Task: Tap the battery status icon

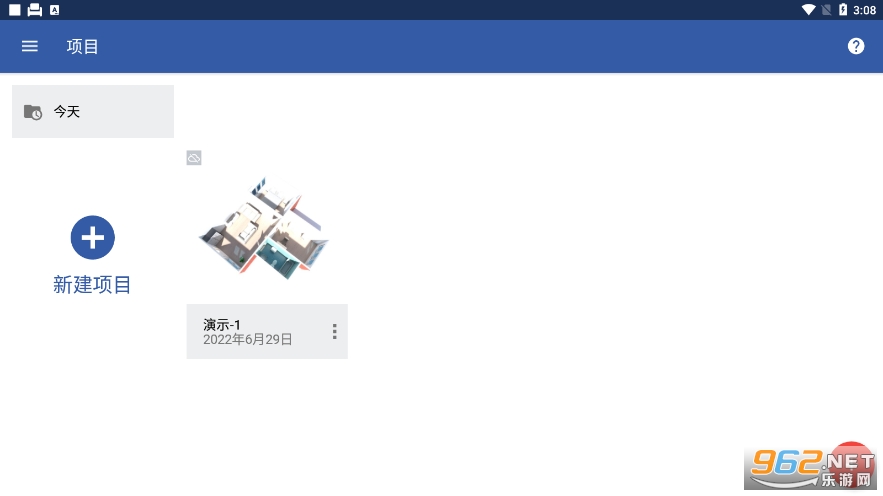Action: (842, 10)
